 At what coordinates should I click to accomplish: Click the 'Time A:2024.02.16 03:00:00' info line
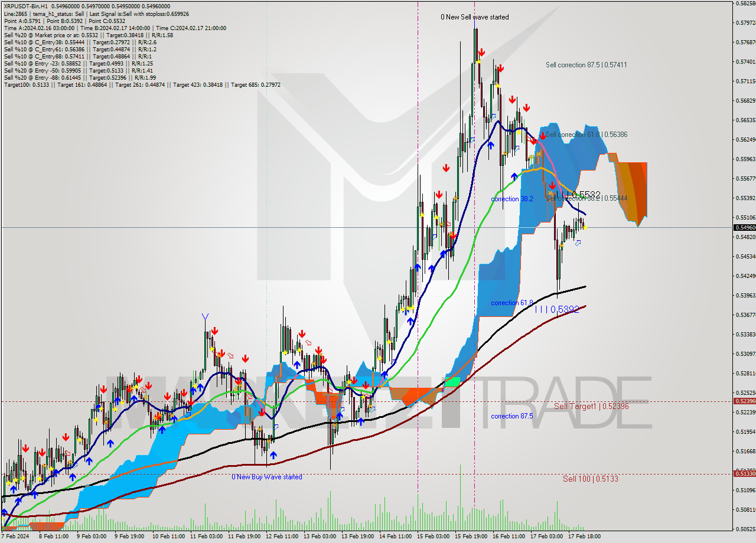(115, 28)
